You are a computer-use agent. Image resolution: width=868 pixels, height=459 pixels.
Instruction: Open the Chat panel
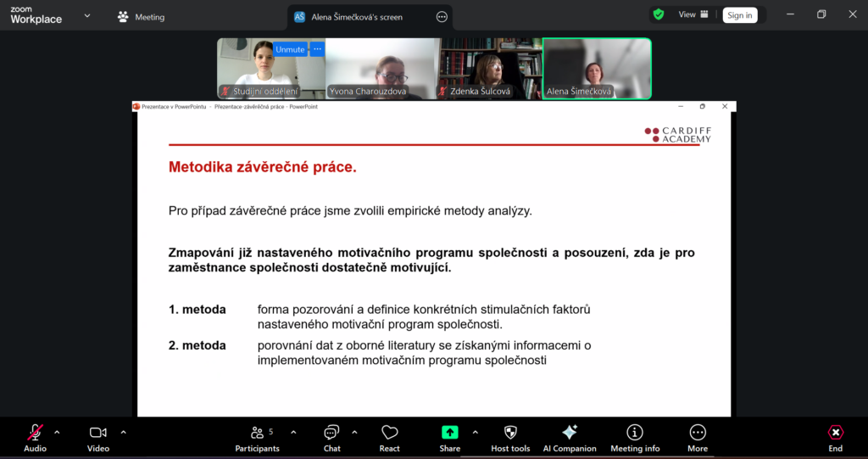[331, 438]
